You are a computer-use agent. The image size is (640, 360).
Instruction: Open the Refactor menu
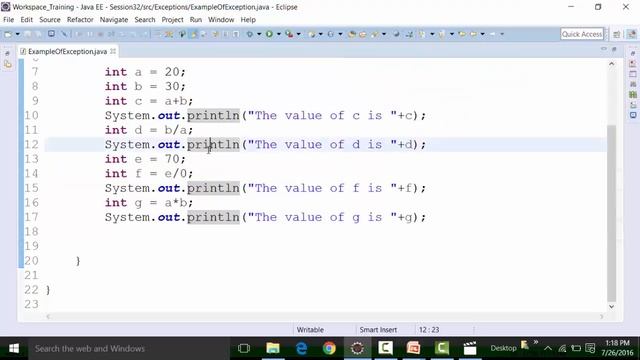(x=80, y=20)
